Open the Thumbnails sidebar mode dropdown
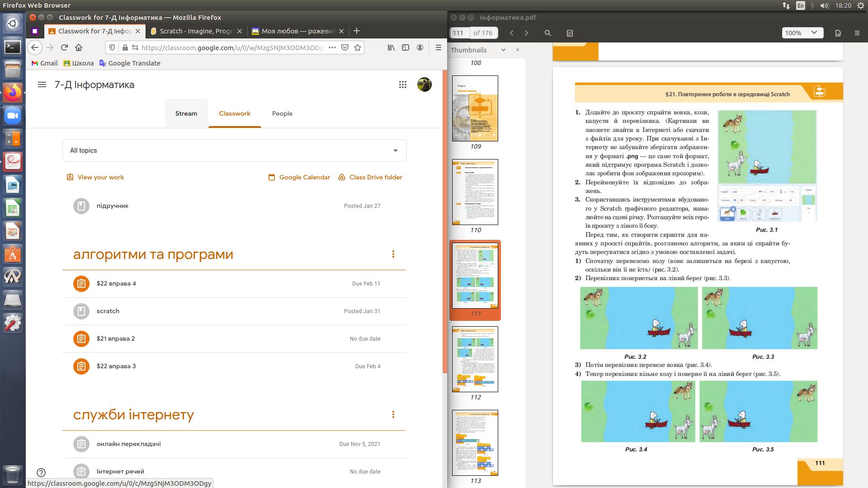 (503, 50)
